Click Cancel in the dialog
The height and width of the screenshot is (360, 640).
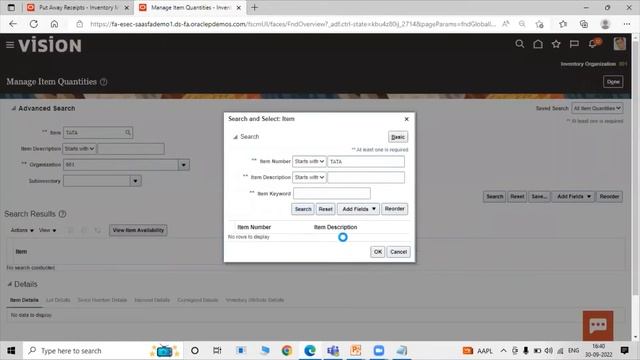pyautogui.click(x=398, y=252)
